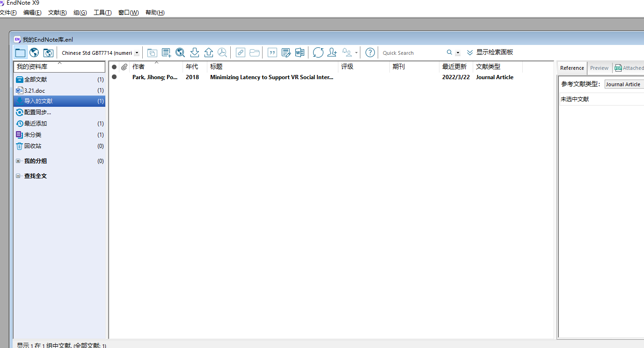
Task: Click the Import down-arrow icon
Action: click(195, 52)
